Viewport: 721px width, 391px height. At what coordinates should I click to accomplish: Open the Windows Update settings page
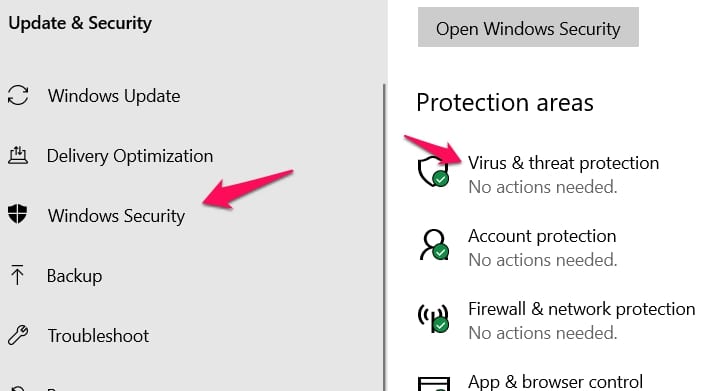[x=114, y=96]
